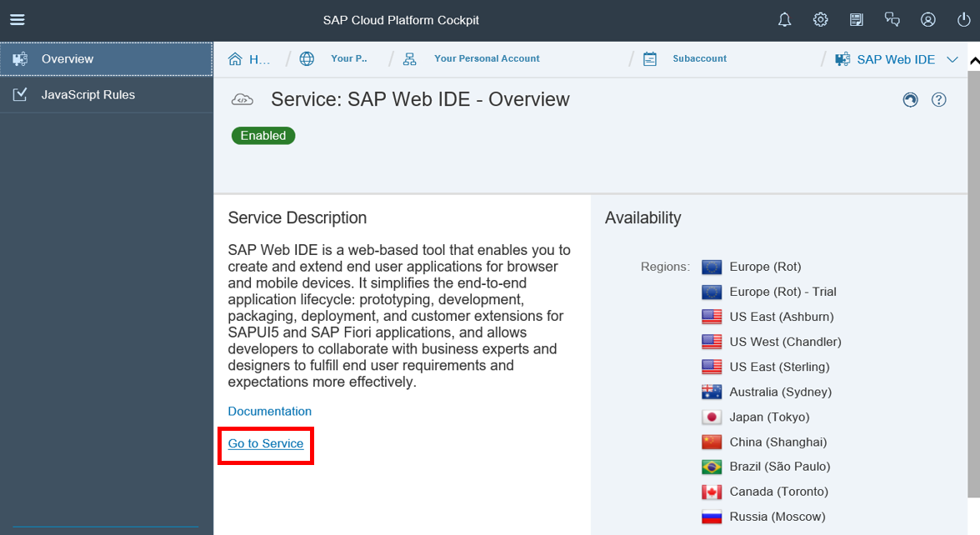Click the H... home breadcrumb text
Image resolution: width=980 pixels, height=535 pixels.
click(x=259, y=59)
